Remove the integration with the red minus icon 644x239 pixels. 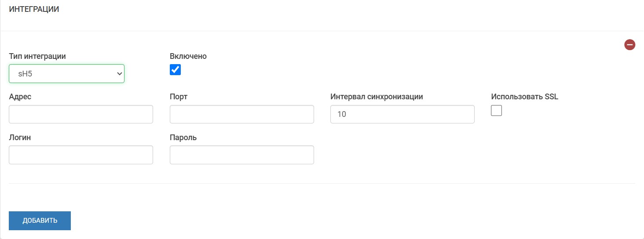(629, 44)
